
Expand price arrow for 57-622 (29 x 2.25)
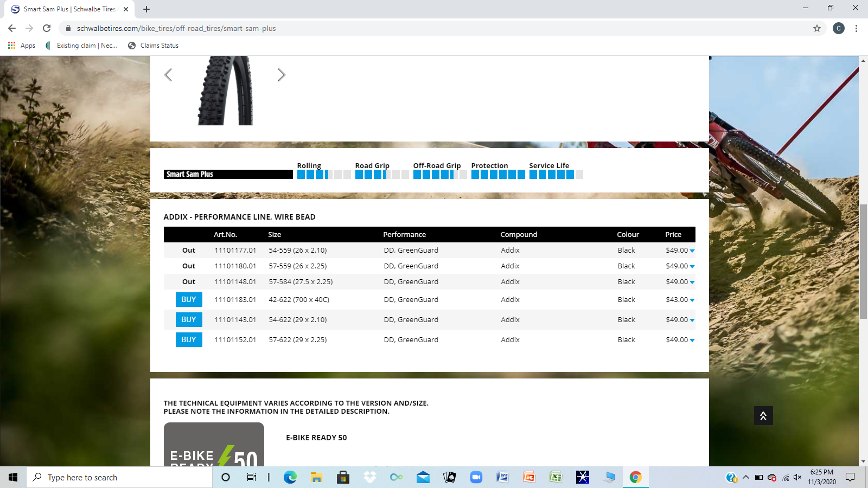(x=692, y=340)
